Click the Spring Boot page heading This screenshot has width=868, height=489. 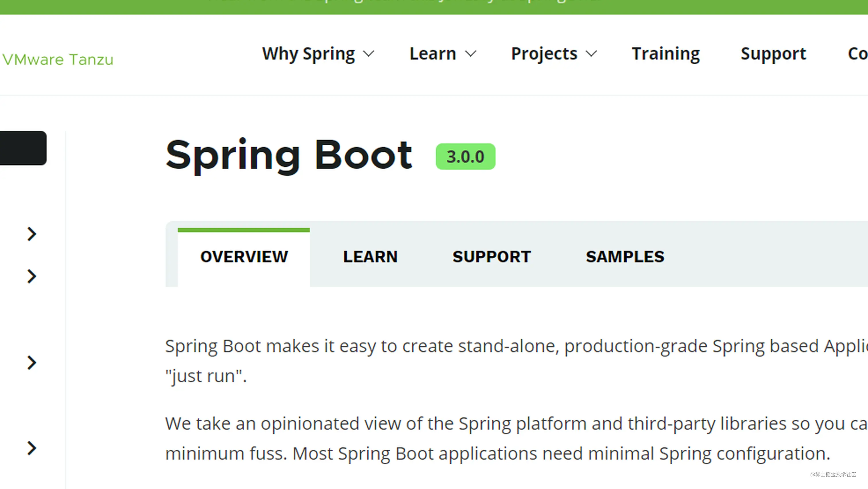tap(289, 155)
